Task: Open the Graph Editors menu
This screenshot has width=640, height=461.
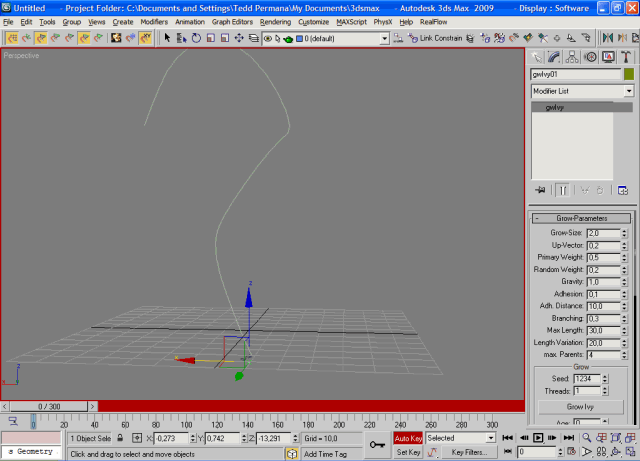Action: click(x=232, y=22)
